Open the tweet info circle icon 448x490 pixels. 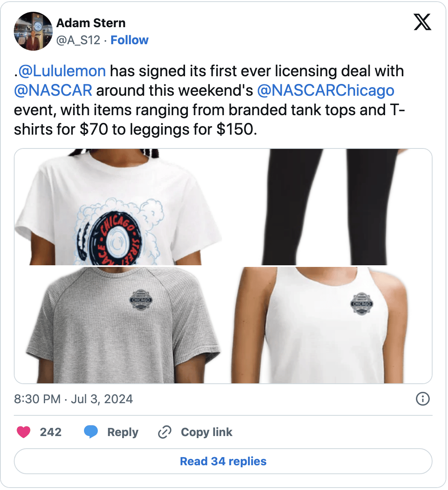coord(423,399)
